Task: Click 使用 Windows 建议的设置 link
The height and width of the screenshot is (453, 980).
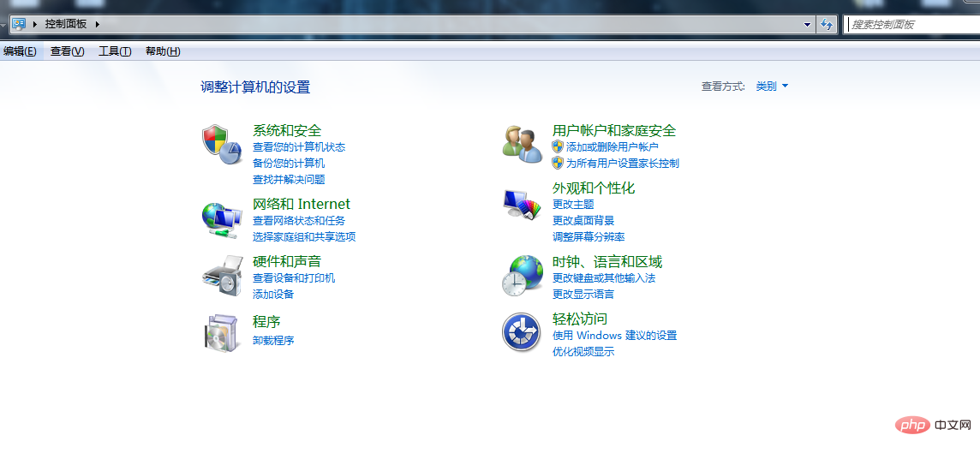Action: click(x=615, y=336)
